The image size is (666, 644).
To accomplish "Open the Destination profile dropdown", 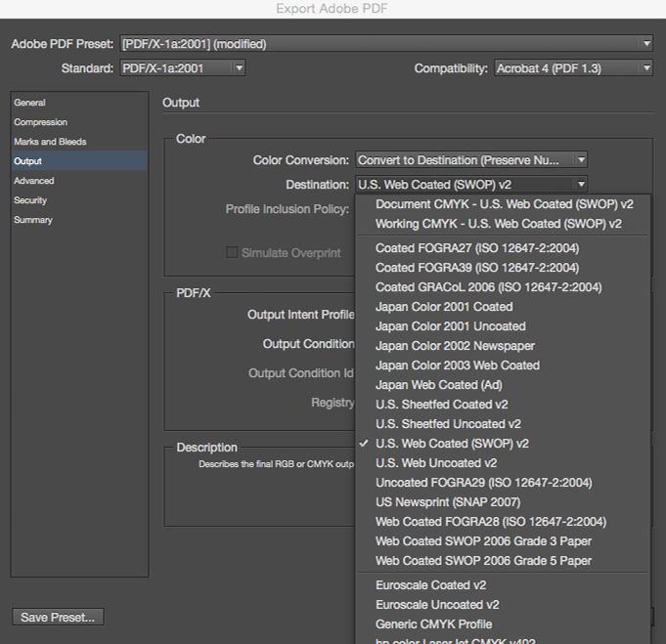I will pyautogui.click(x=471, y=185).
